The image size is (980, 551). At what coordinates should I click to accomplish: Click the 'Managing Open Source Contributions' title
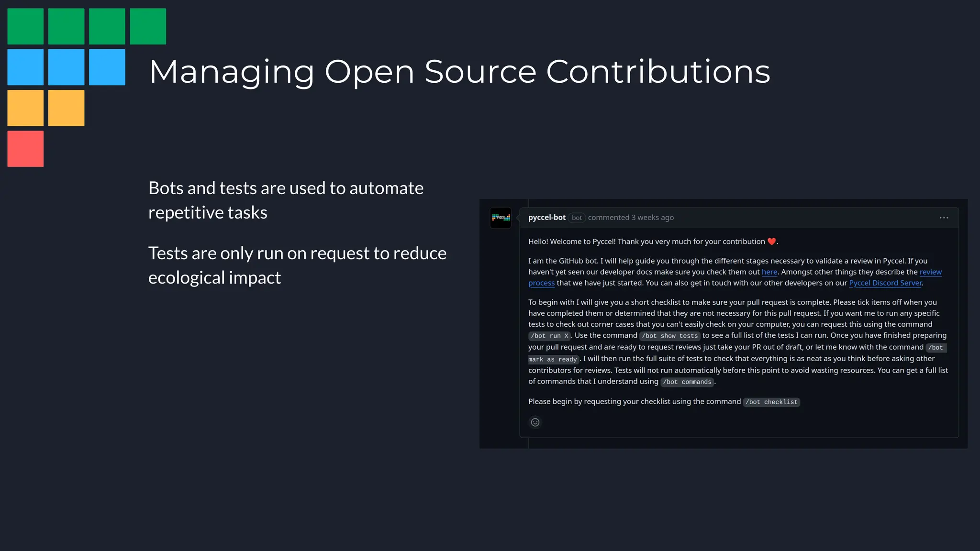(459, 72)
